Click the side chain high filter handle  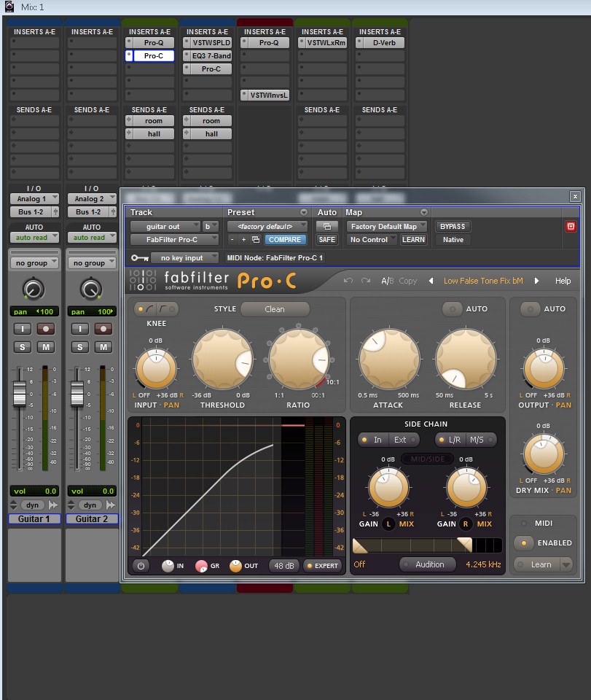tap(464, 545)
